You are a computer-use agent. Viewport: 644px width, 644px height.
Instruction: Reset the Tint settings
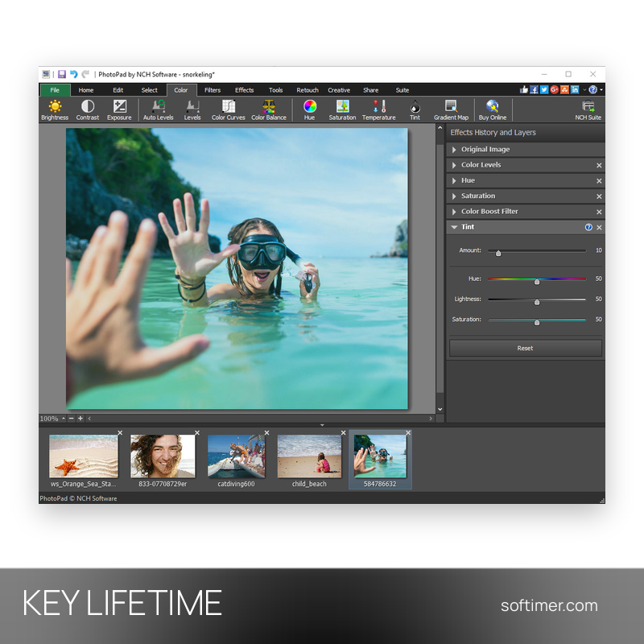pos(526,349)
